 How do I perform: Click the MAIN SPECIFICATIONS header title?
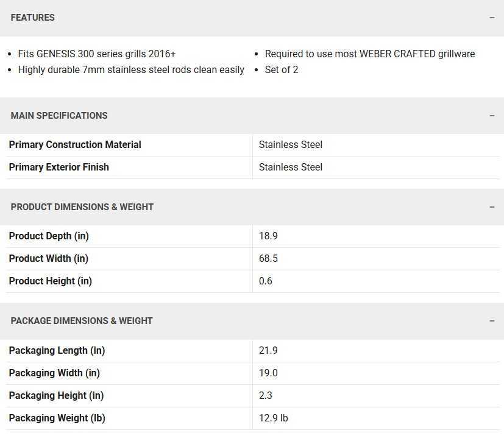(59, 116)
